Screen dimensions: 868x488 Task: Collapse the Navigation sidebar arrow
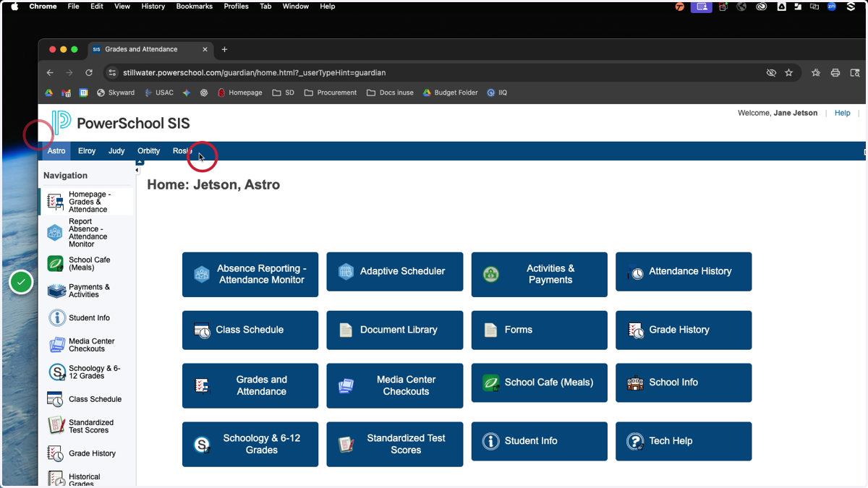pos(137,171)
